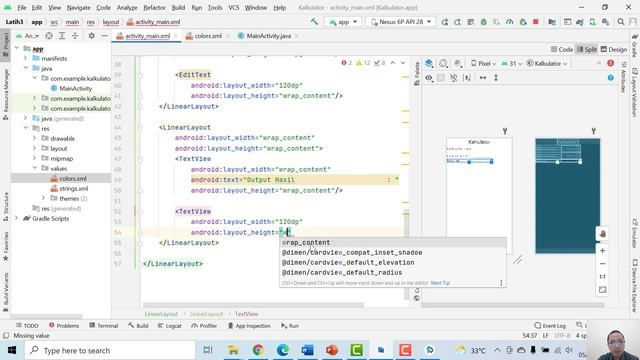Collapse the java folder
The image size is (640, 360).
[x=26, y=68]
